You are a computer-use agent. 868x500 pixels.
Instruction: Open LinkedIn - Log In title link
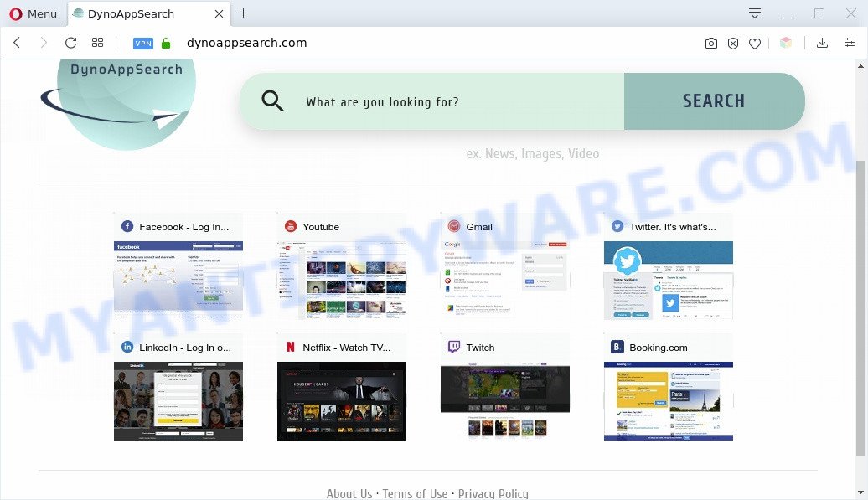click(185, 348)
